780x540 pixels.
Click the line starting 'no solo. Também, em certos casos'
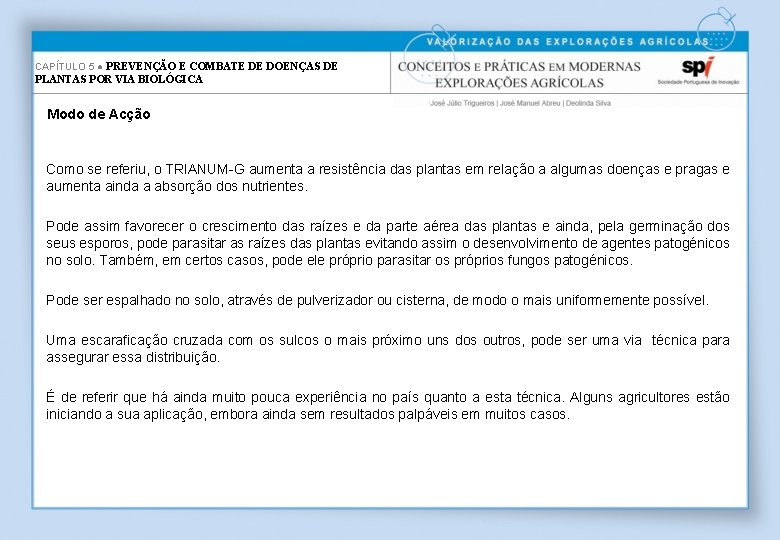coord(339,260)
